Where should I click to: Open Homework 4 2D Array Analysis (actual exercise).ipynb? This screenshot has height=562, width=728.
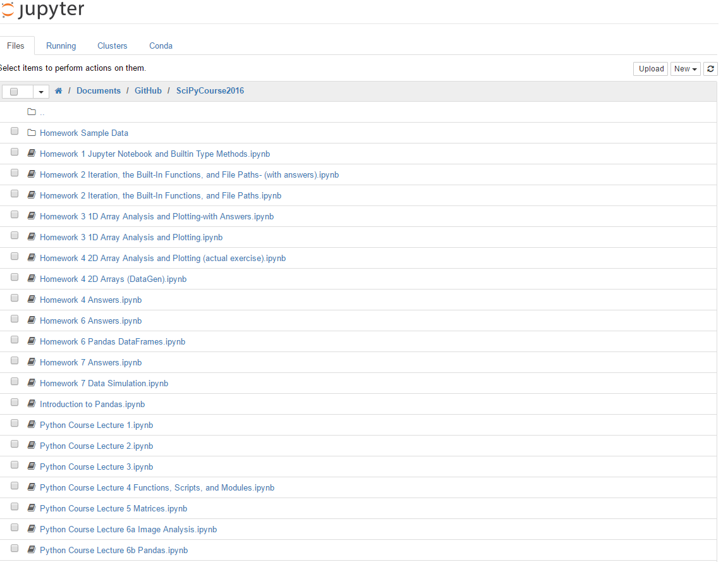coord(162,258)
